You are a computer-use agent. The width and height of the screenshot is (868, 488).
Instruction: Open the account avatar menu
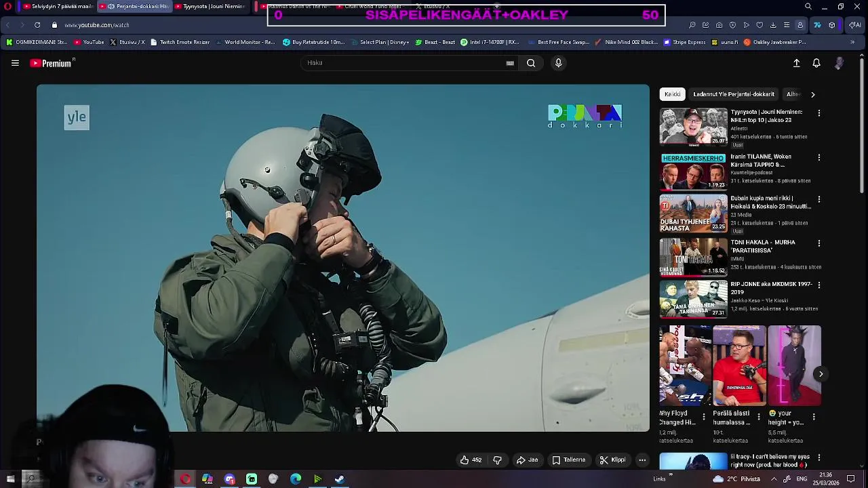click(x=839, y=63)
